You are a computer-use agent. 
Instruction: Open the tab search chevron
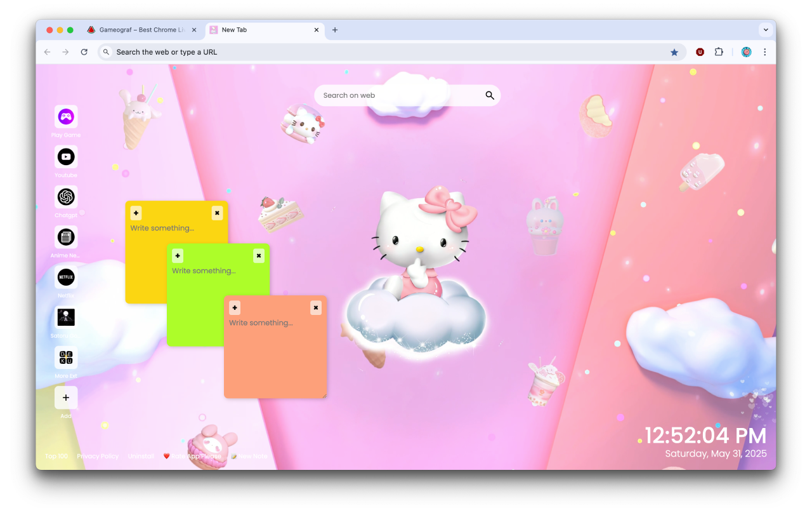coord(766,29)
